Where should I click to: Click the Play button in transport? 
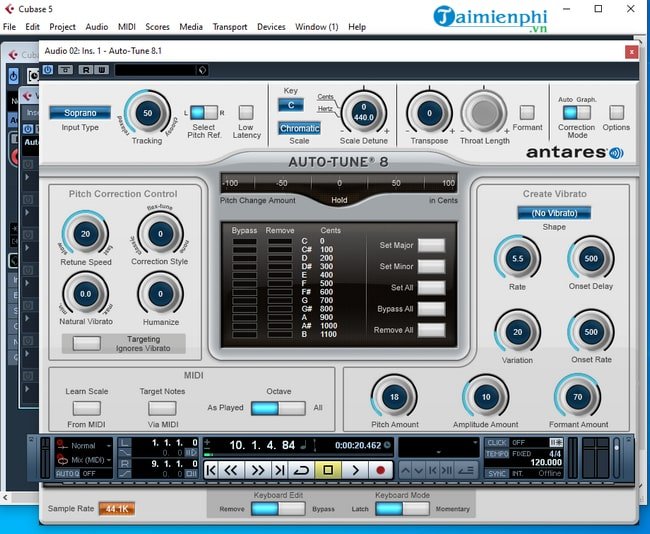pos(354,470)
